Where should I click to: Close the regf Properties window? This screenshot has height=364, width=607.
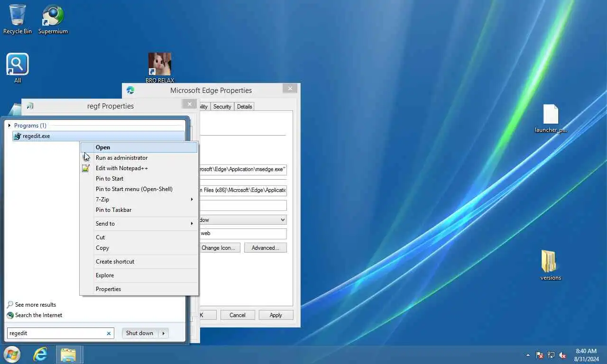(189, 104)
